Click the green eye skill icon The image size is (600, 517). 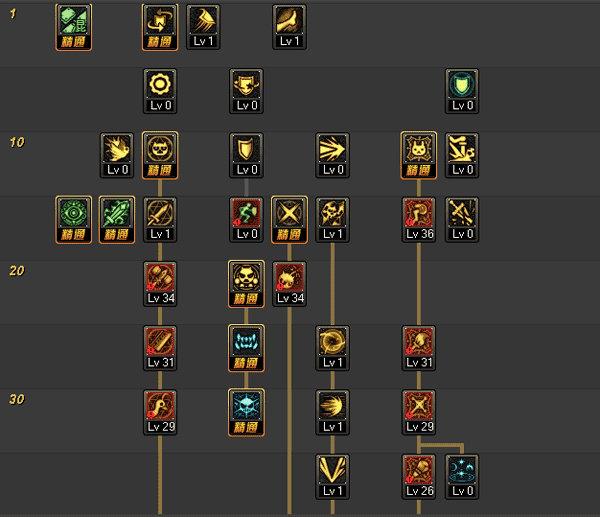pos(73,220)
